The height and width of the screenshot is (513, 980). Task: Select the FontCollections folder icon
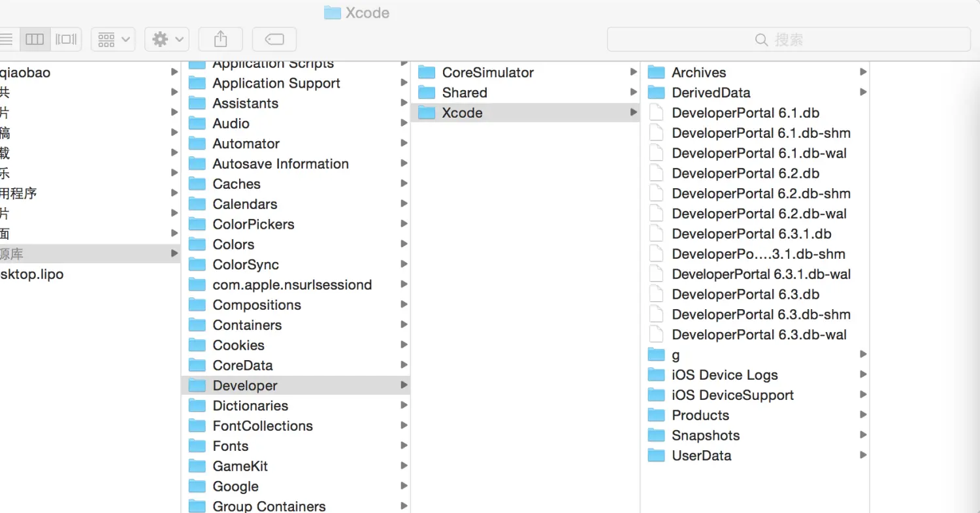click(x=197, y=427)
